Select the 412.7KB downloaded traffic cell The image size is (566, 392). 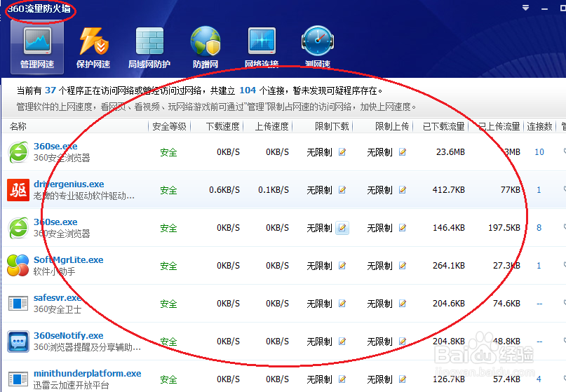449,190
